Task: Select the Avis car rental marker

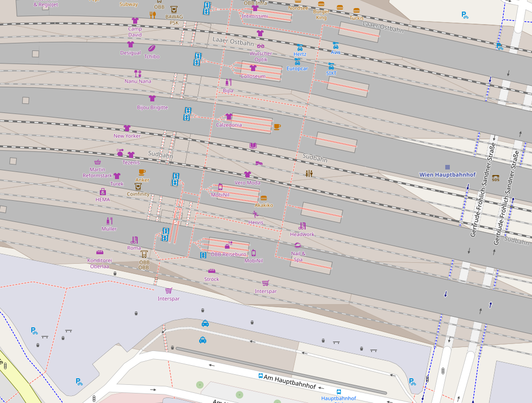Action: pyautogui.click(x=335, y=45)
